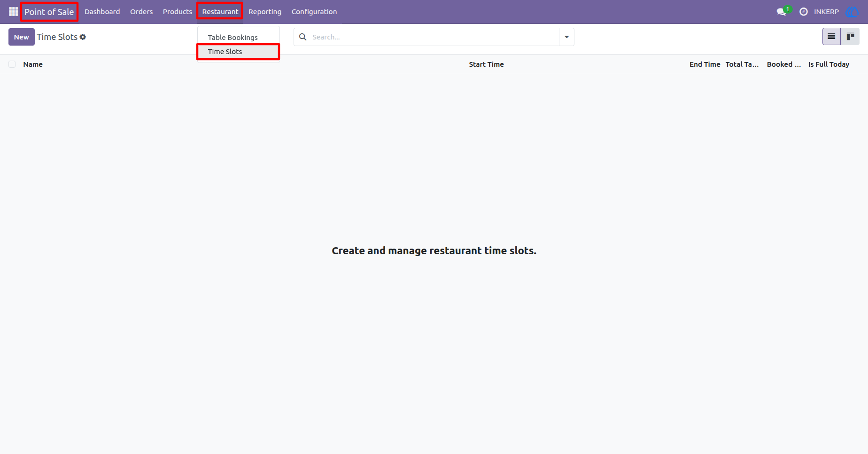Open the Orders menu

(141, 12)
